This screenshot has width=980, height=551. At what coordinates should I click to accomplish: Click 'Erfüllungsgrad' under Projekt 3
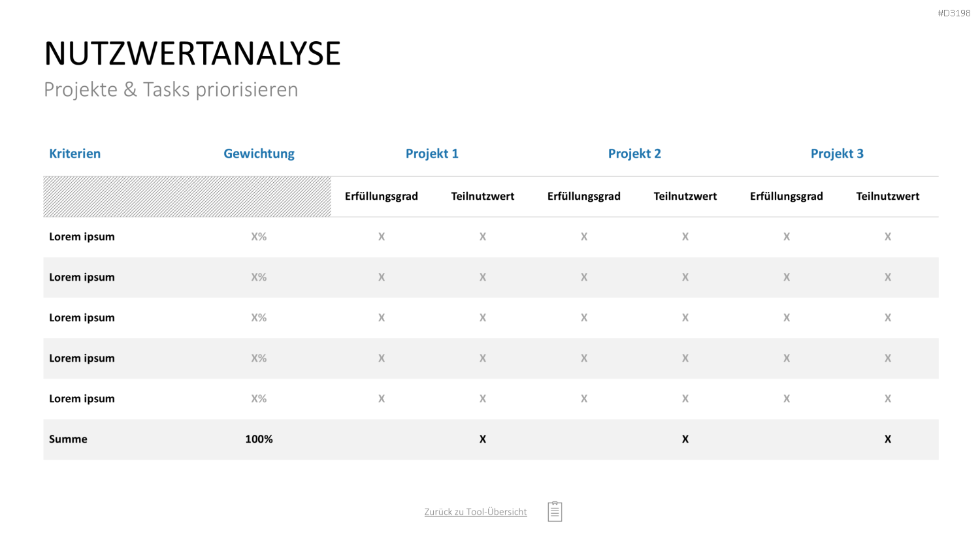787,197
